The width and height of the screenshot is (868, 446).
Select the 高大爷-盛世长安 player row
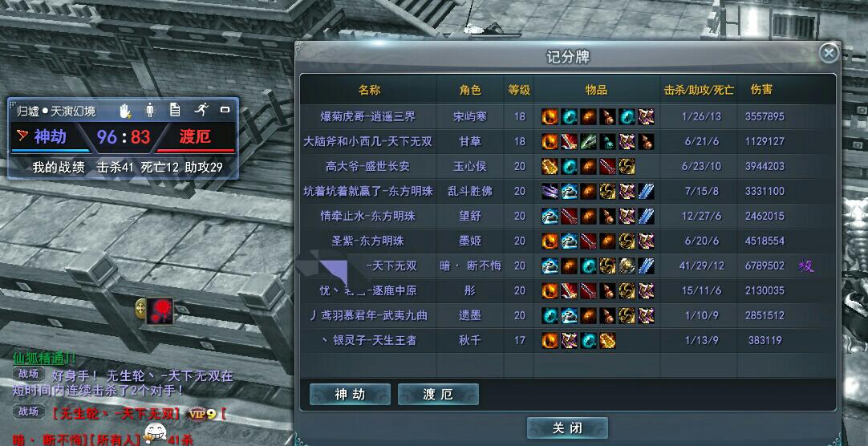pyautogui.click(x=567, y=167)
